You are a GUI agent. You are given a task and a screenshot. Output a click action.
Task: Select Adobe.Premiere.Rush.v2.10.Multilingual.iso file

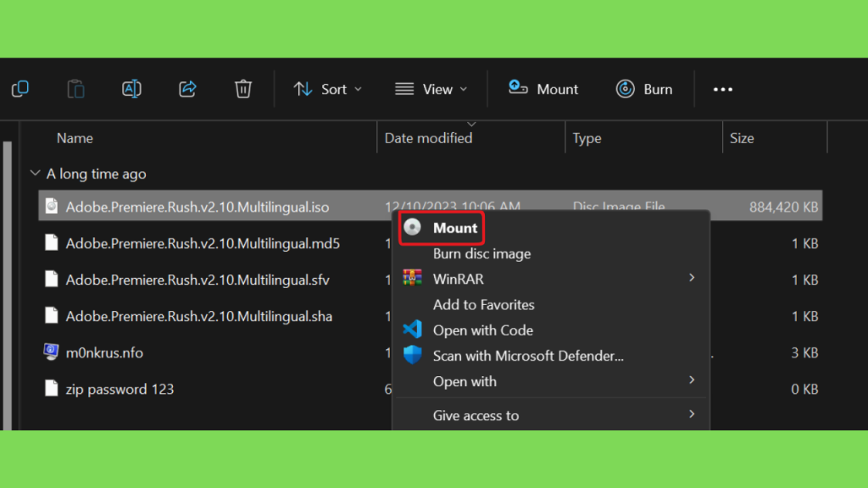tap(197, 207)
